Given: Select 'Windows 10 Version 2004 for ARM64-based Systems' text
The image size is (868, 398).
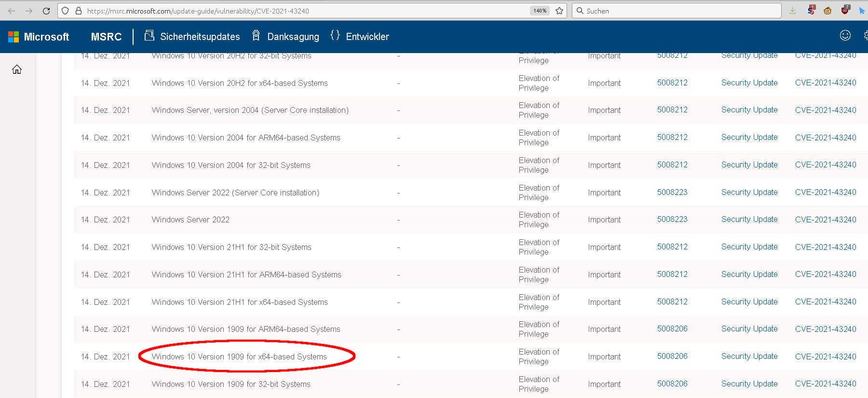Looking at the screenshot, I should point(246,137).
